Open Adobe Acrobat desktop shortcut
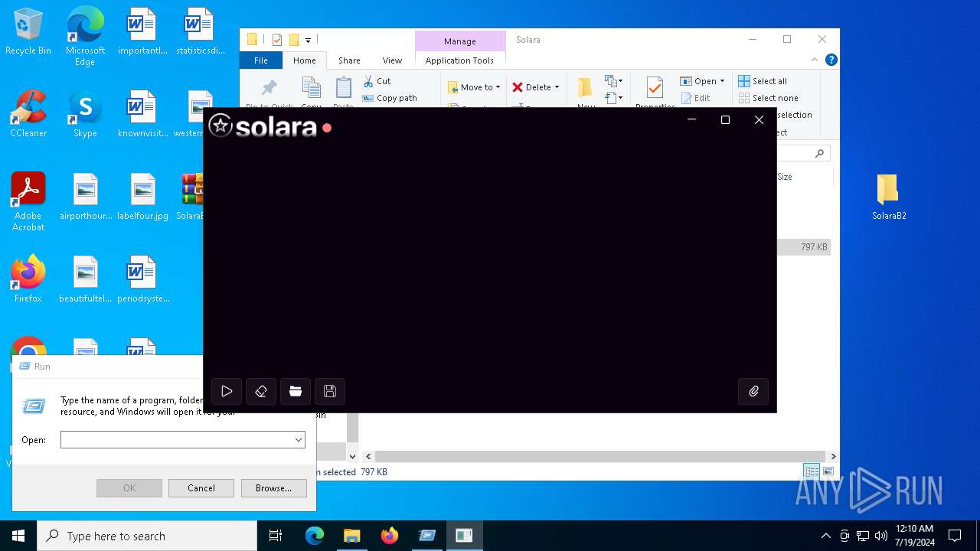Viewport: 980px width, 551px height. click(28, 202)
